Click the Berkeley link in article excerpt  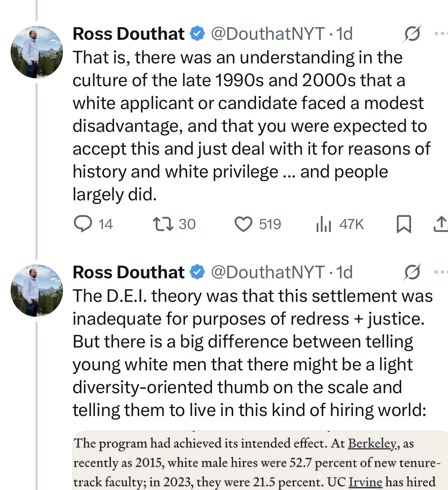click(372, 444)
